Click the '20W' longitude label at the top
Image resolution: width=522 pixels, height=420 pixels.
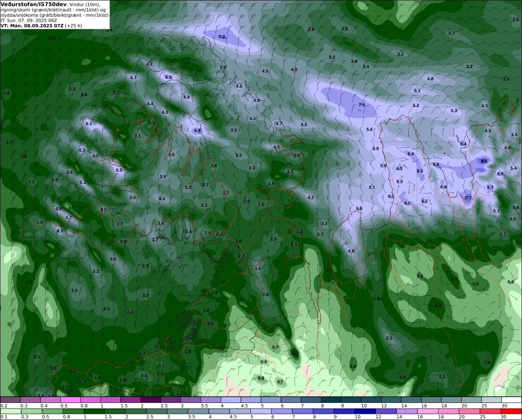tap(416, 2)
